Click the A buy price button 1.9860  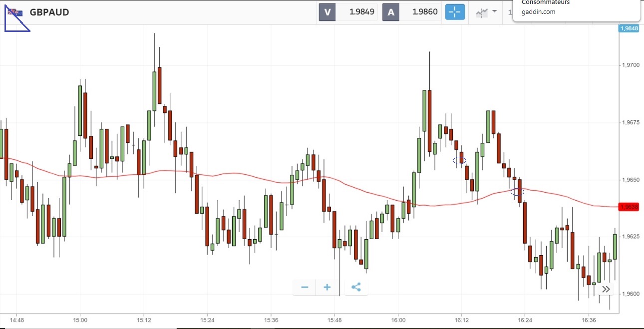[x=412, y=12]
